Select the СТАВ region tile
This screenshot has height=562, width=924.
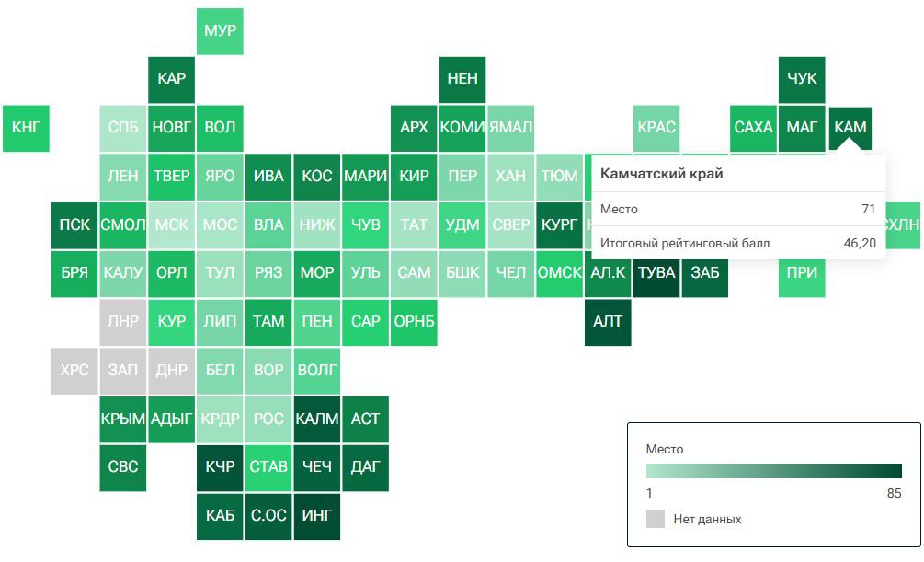(x=268, y=467)
